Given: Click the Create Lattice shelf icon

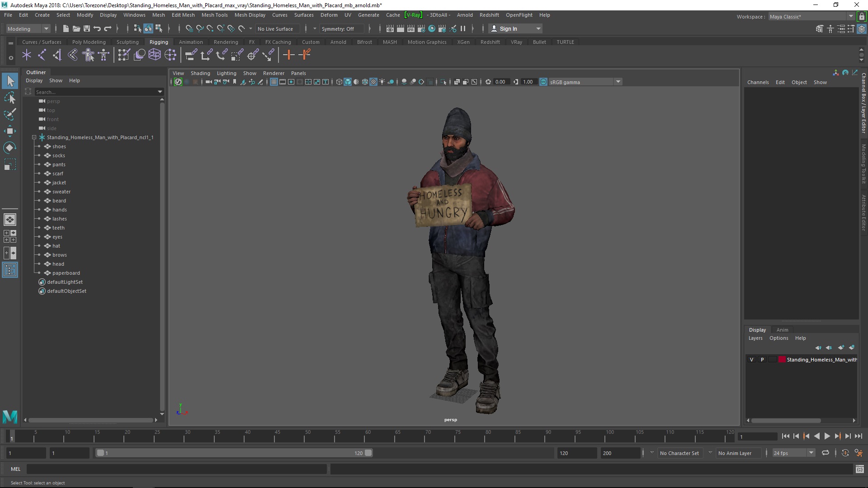Looking at the screenshot, I should point(155,55).
